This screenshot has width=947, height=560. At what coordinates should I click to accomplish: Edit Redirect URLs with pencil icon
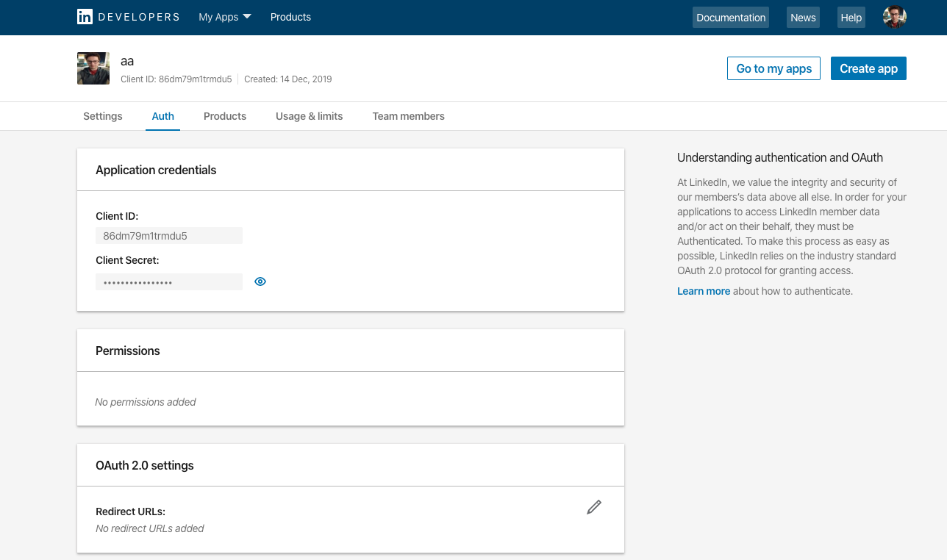tap(594, 507)
